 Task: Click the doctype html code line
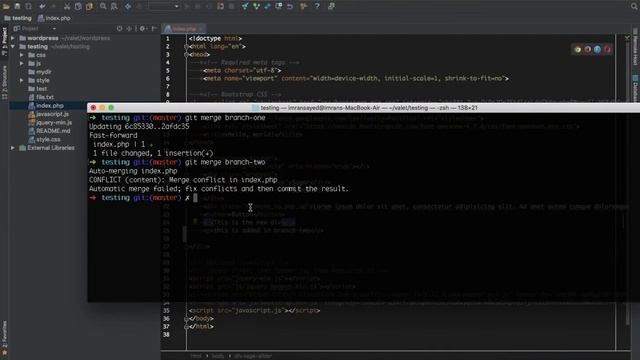[x=215, y=38]
